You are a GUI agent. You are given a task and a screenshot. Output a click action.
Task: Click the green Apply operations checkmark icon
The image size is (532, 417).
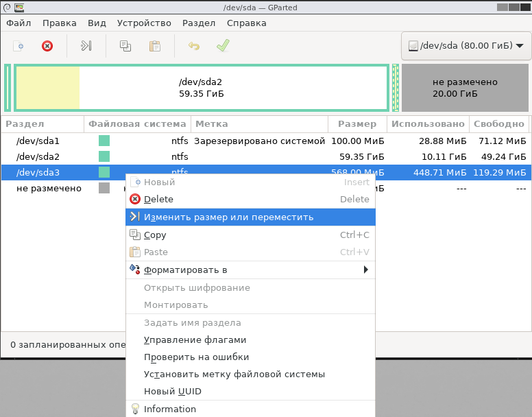[223, 46]
